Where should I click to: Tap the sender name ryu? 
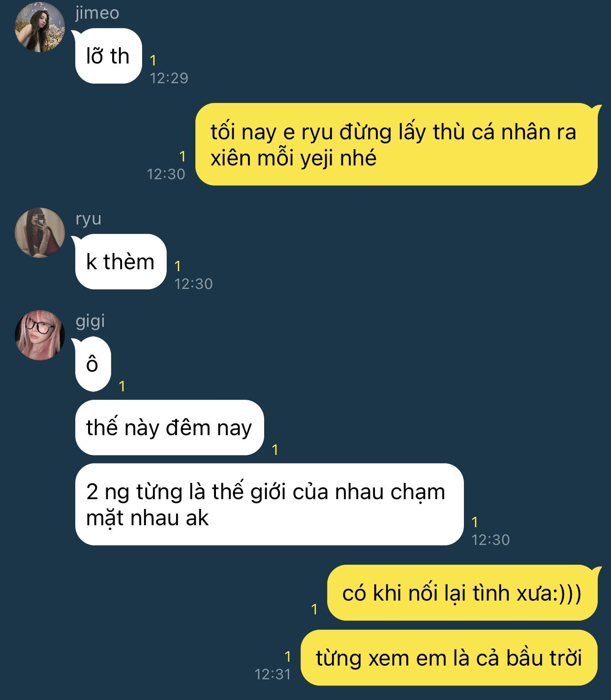88,219
